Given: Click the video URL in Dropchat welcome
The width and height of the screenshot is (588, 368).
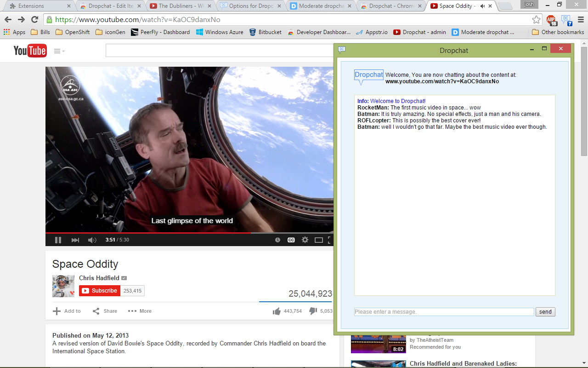Looking at the screenshot, I should 442,81.
